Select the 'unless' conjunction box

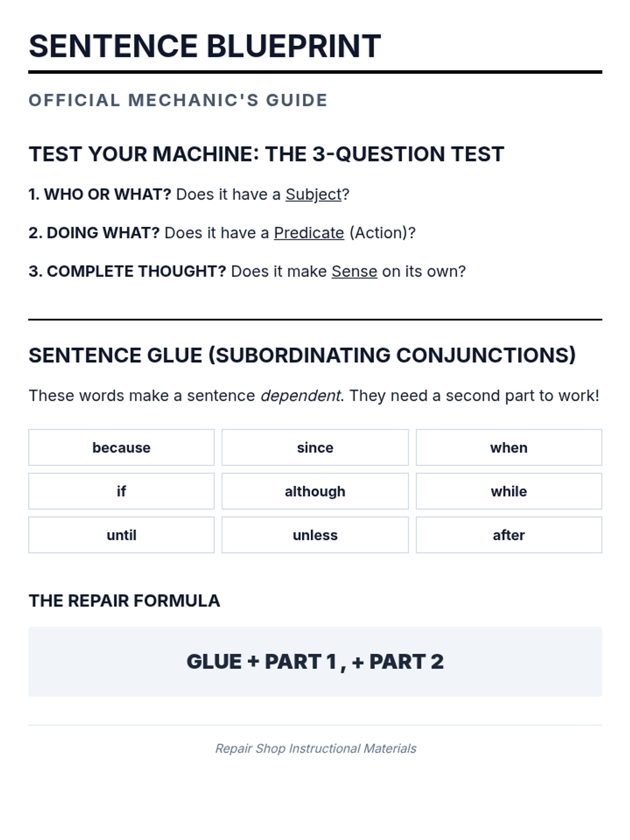point(315,535)
